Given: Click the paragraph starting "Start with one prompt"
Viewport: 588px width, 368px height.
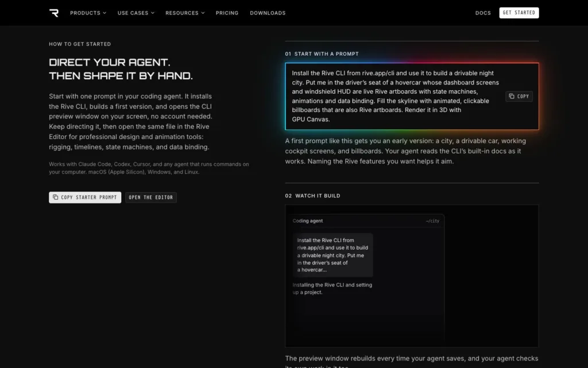Looking at the screenshot, I should point(130,122).
